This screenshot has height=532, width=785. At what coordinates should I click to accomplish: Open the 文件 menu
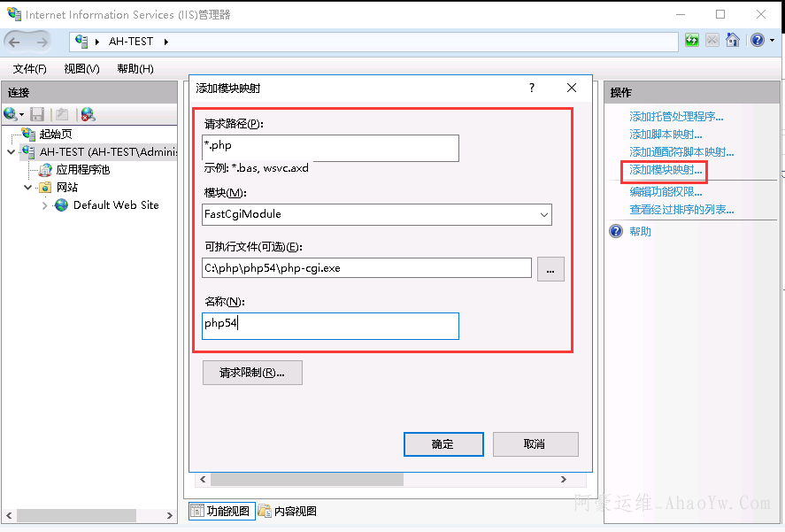[x=29, y=69]
